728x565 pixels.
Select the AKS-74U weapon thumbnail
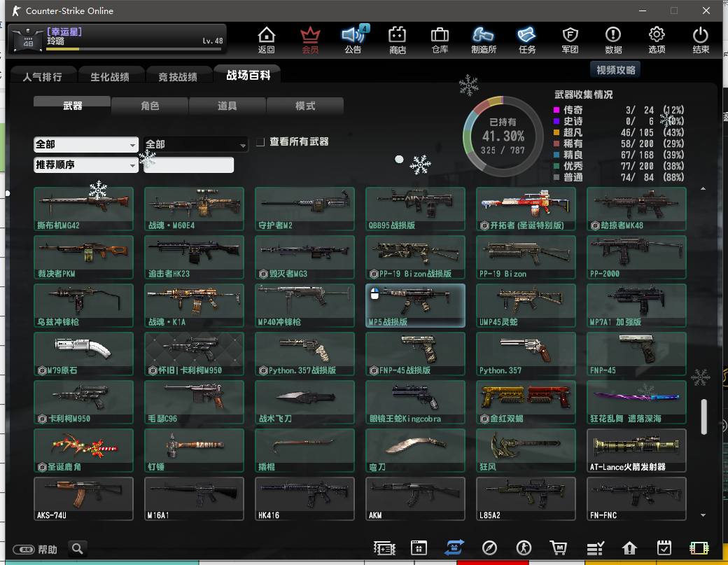click(83, 498)
